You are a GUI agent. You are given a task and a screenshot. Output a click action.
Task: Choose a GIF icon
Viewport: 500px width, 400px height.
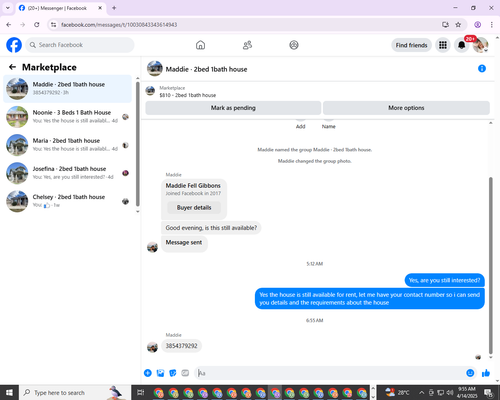coord(185,373)
